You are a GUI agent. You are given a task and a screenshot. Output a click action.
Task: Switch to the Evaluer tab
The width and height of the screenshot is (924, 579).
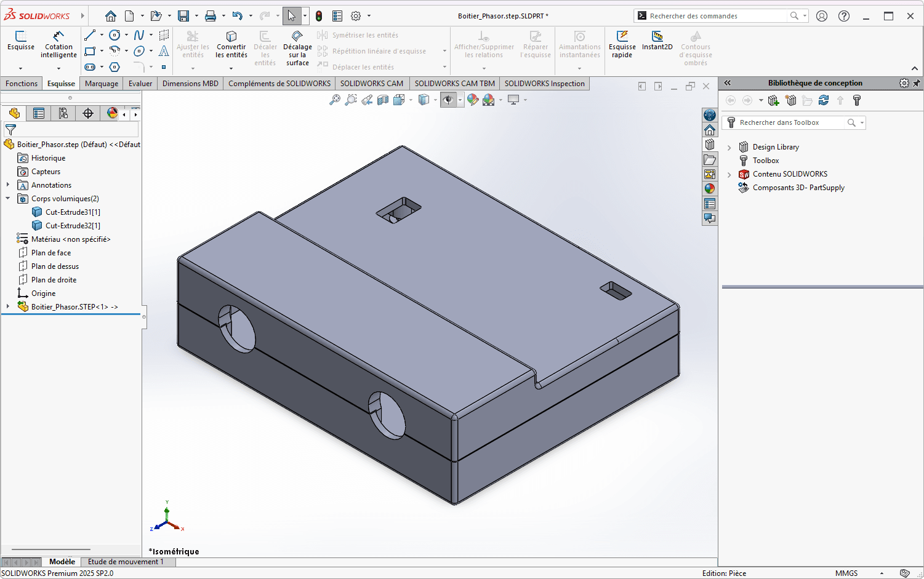coord(140,83)
